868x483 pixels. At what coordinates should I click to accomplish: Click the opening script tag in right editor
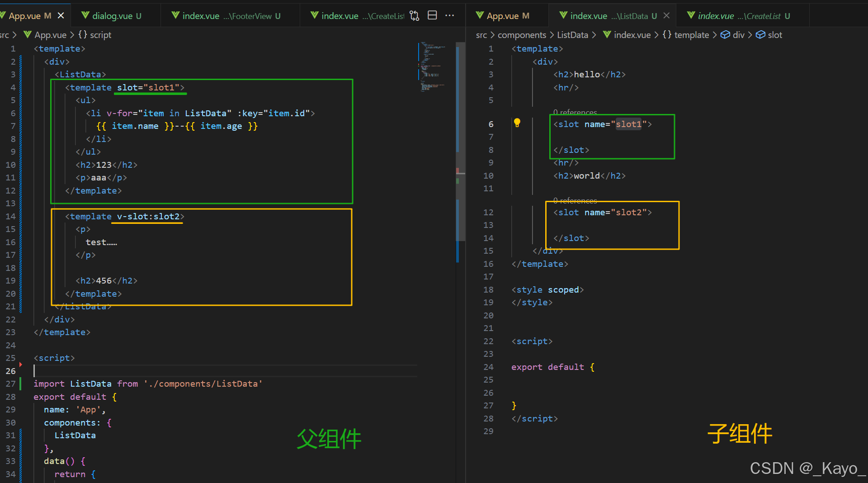pos(532,341)
